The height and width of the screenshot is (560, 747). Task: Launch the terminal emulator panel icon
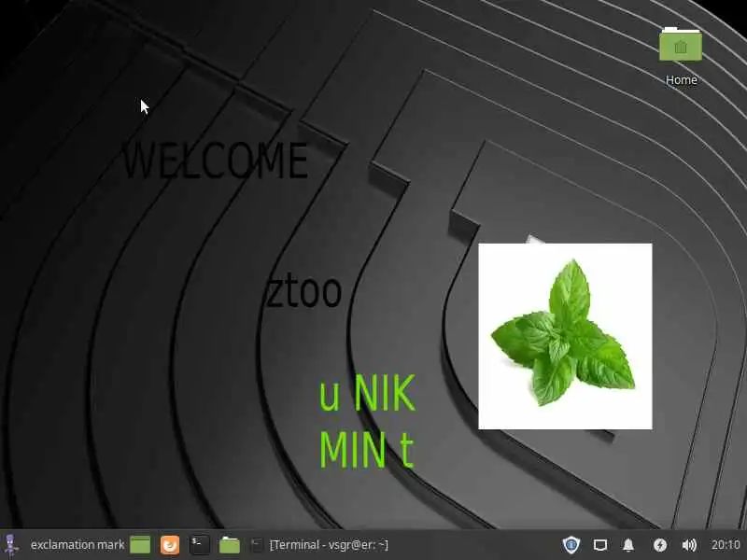(200, 545)
